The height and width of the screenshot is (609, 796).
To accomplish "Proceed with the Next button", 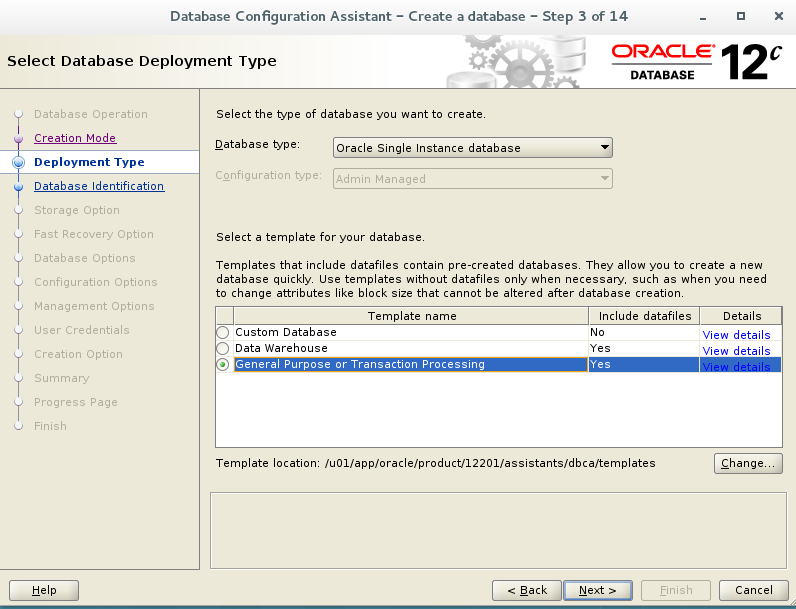I will (x=598, y=590).
